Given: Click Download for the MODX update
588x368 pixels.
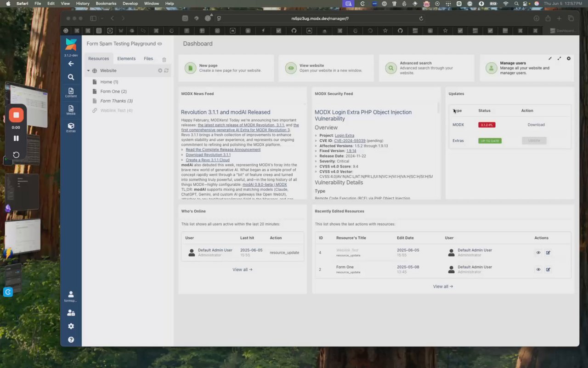Looking at the screenshot, I should tap(536, 125).
